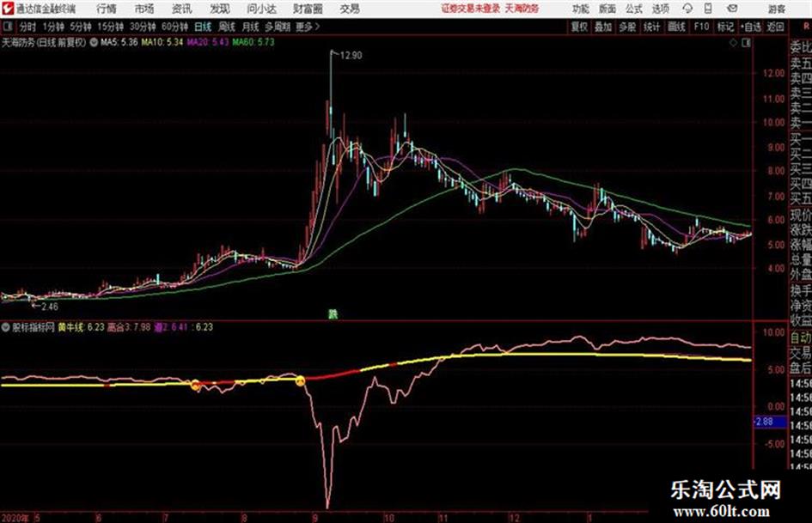Toggle the side panel icon beside the diamond
This screenshot has width=812, height=523.
click(x=746, y=43)
